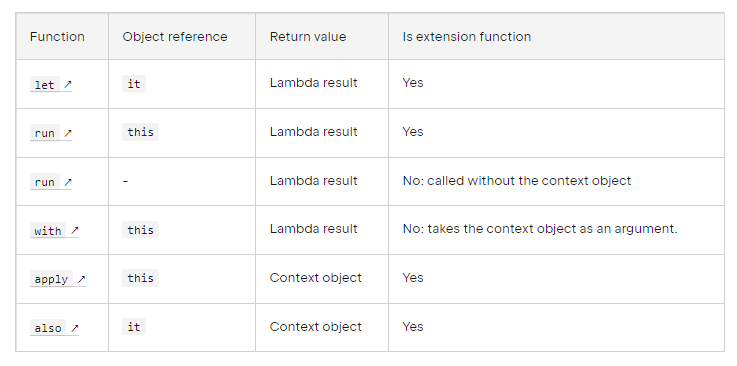The width and height of the screenshot is (737, 366).
Task: Click the arrow icon next to with
Action: 75,230
